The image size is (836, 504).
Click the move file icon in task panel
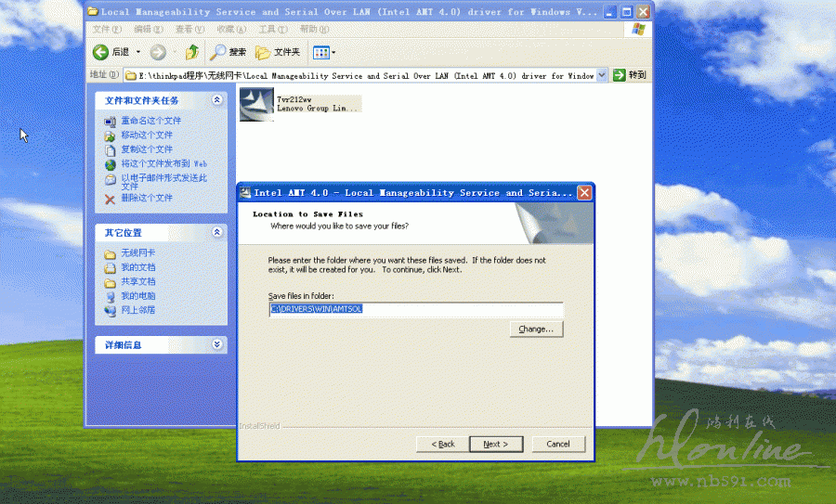pos(110,136)
